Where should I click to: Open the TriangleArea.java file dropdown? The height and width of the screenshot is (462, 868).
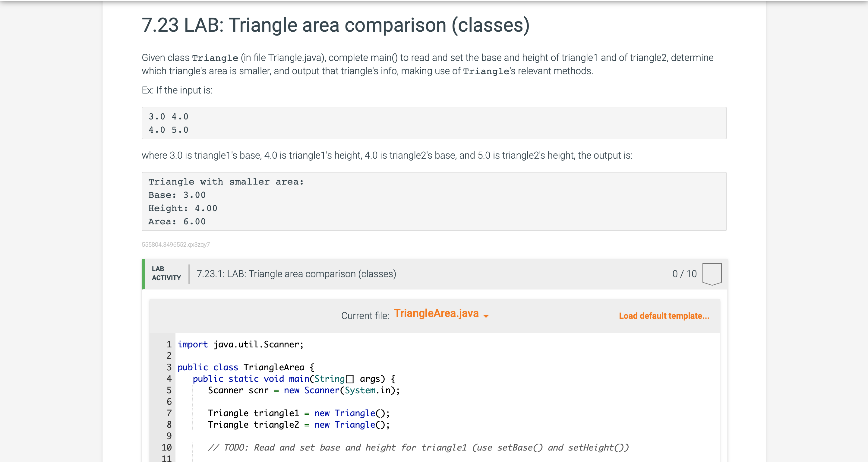click(x=436, y=313)
